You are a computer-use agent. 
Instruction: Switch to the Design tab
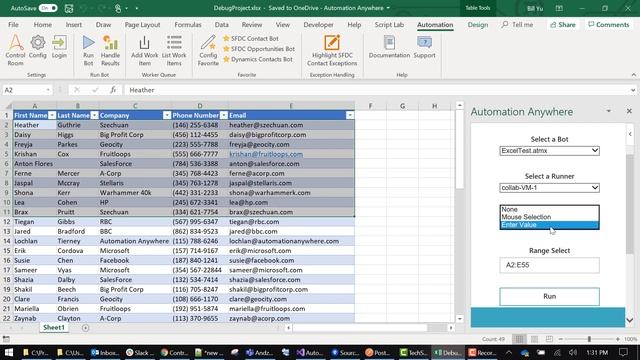(x=478, y=24)
